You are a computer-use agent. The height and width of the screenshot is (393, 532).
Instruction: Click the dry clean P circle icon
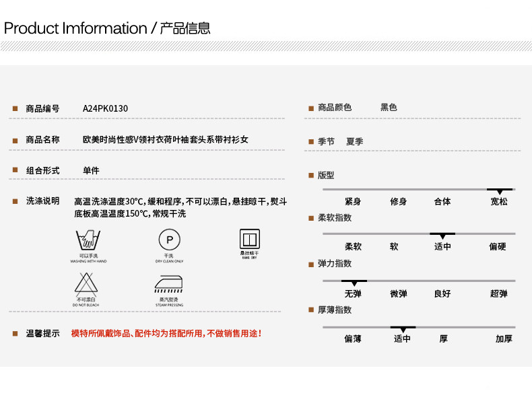pyautogui.click(x=169, y=240)
